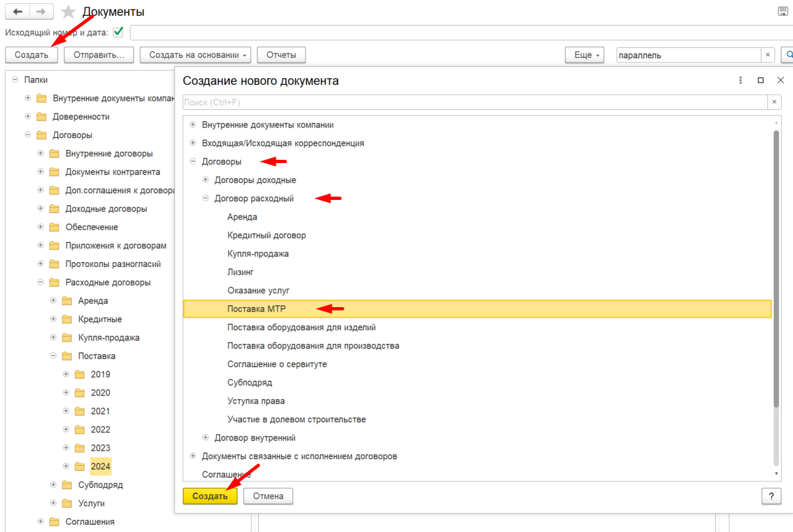Click the folder icon beside Доверенности
Viewport: 793px width, 532px height.
[x=41, y=116]
